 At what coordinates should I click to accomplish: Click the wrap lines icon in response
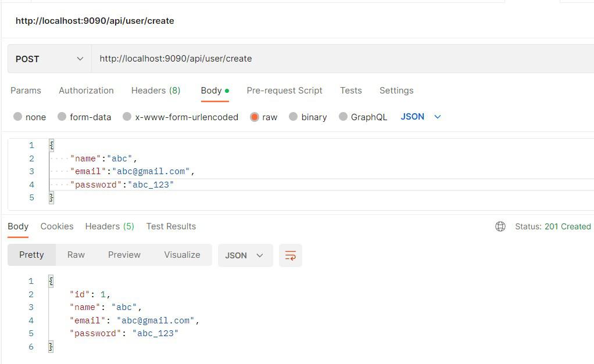point(290,255)
